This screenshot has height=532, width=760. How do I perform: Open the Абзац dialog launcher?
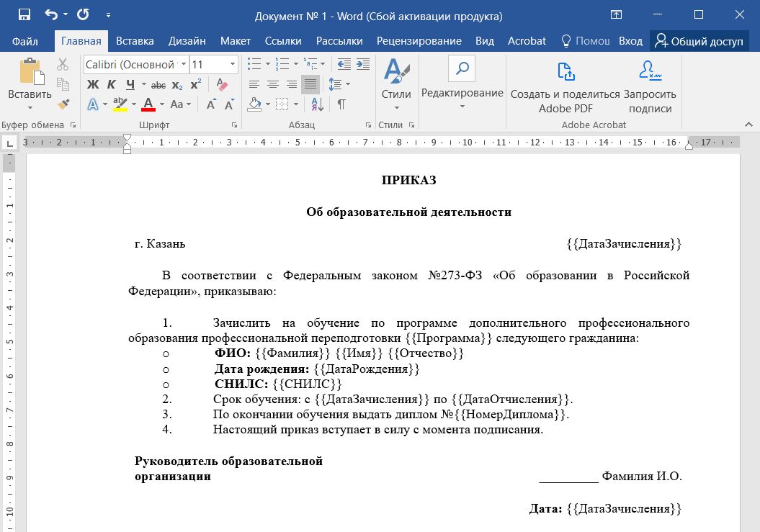pyautogui.click(x=368, y=125)
